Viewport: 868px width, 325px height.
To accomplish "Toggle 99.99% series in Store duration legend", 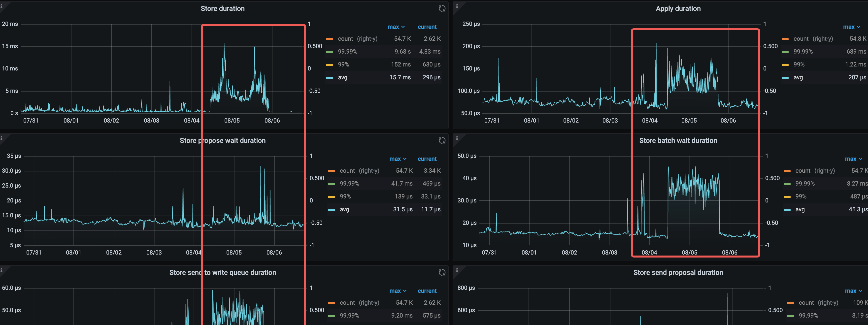I will tap(347, 52).
